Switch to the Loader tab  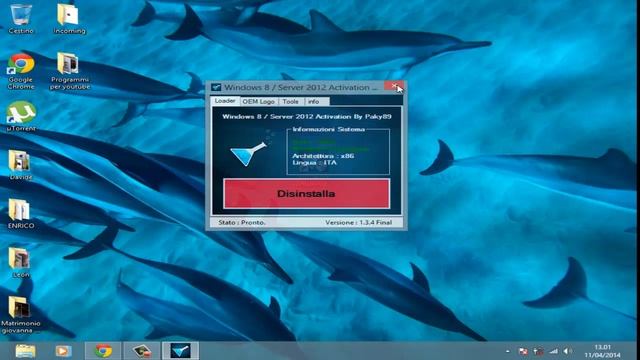(x=225, y=101)
